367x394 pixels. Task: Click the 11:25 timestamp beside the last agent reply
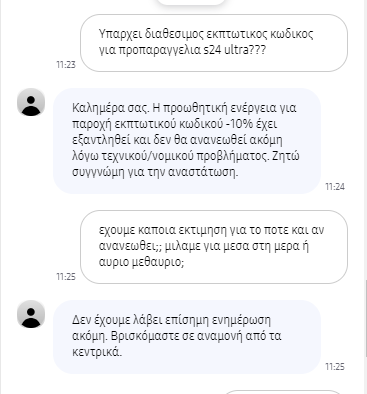(335, 367)
